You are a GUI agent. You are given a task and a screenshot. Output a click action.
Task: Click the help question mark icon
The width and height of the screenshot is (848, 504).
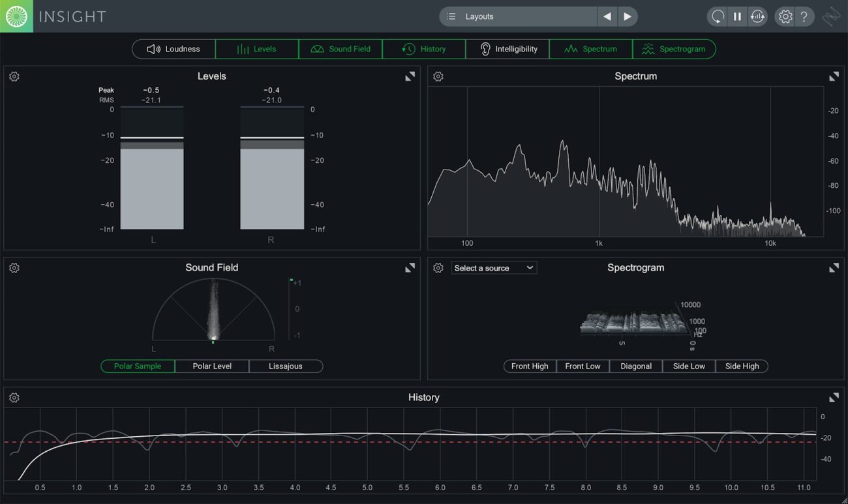click(x=804, y=17)
